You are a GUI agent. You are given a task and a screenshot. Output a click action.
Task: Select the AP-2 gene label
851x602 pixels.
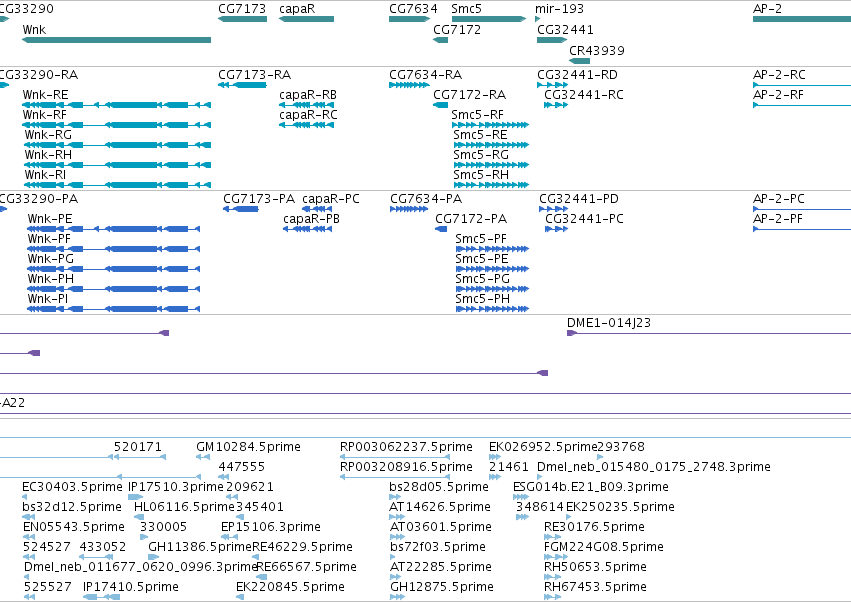click(x=767, y=9)
